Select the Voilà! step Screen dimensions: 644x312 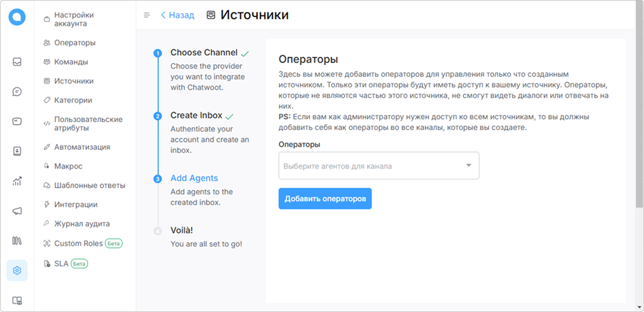click(x=181, y=230)
